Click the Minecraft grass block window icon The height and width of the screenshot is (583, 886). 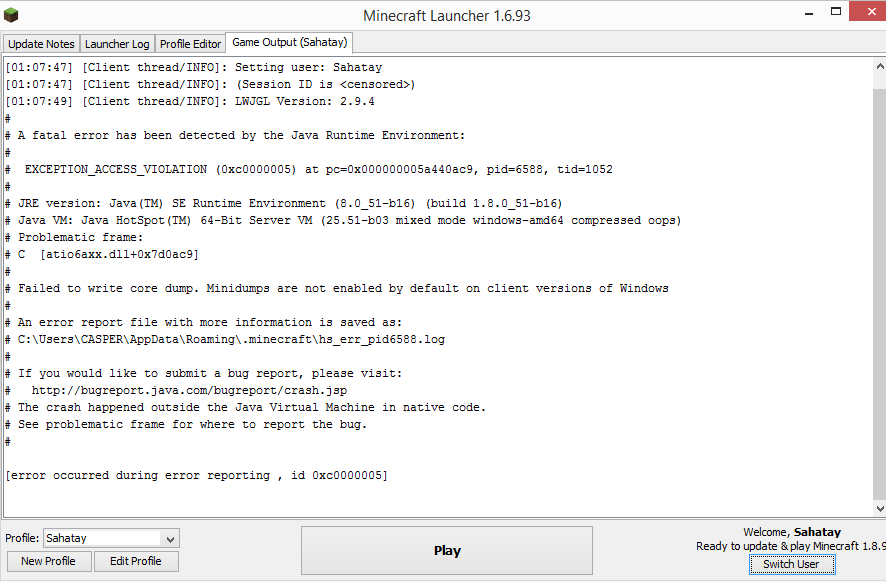pos(11,15)
